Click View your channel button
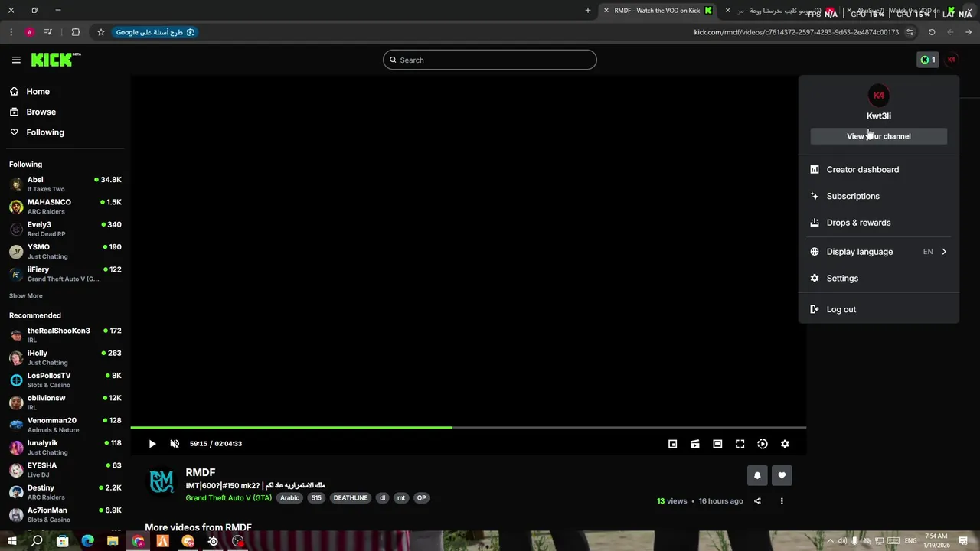The image size is (980, 551). click(879, 136)
